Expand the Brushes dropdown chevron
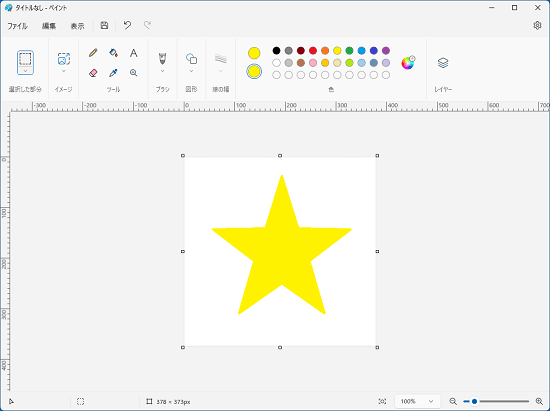Viewport: 550px width, 411px height. tap(162, 71)
